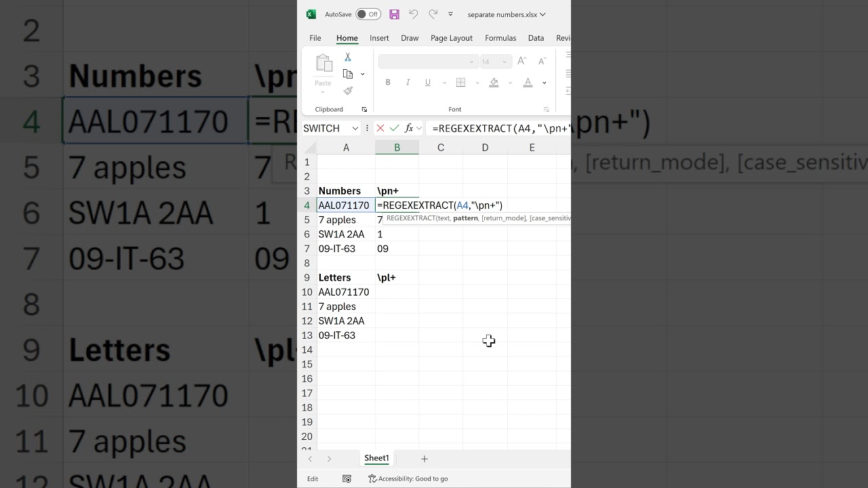Click cell A7 '09-IT-63'
Viewport: 868px width, 488px height.
[346, 249]
